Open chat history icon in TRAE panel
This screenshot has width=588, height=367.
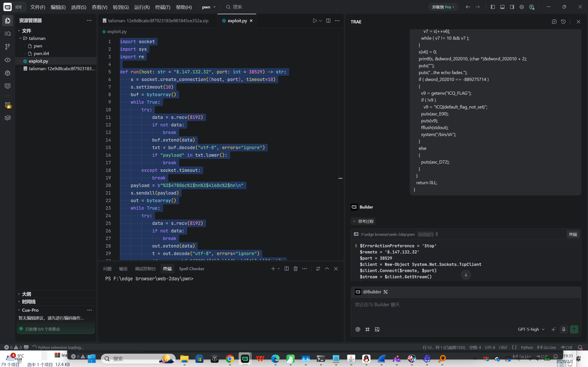tap(563, 22)
